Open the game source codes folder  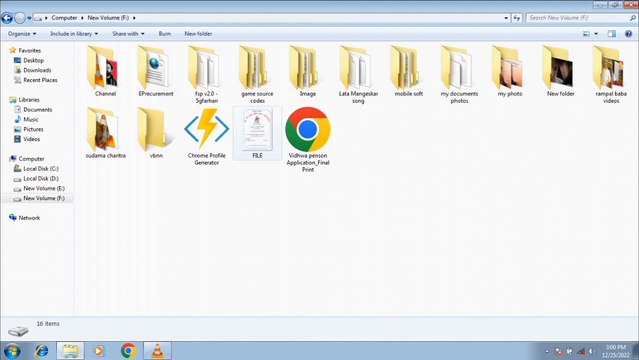[x=257, y=74]
